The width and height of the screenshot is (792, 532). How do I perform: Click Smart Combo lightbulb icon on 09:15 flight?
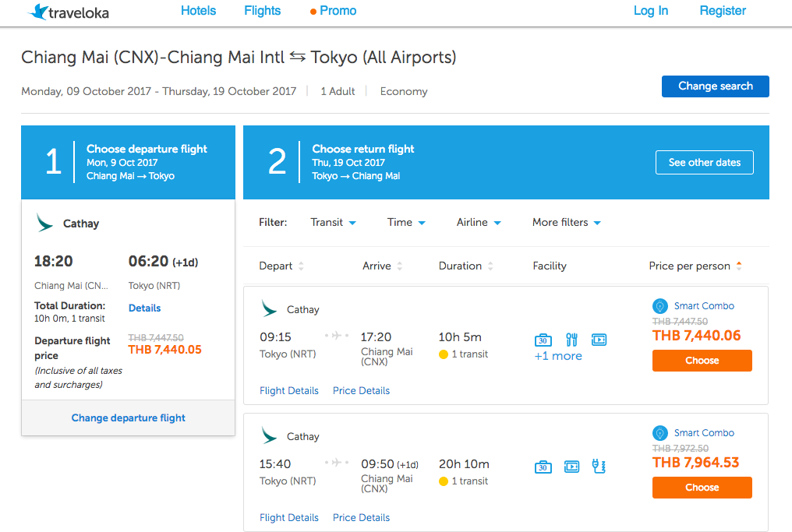pos(659,306)
